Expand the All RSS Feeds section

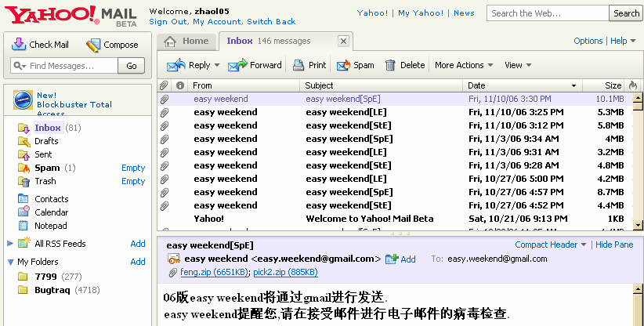(10, 244)
